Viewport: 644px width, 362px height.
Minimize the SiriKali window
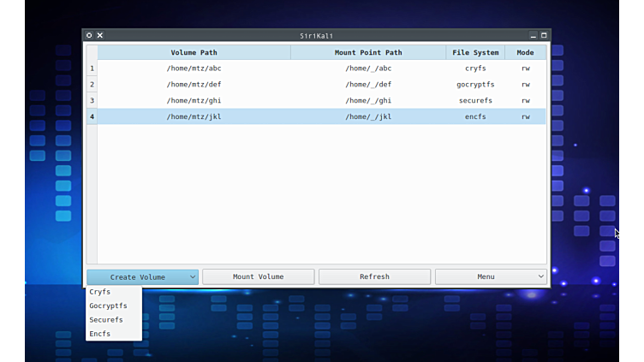(x=533, y=35)
